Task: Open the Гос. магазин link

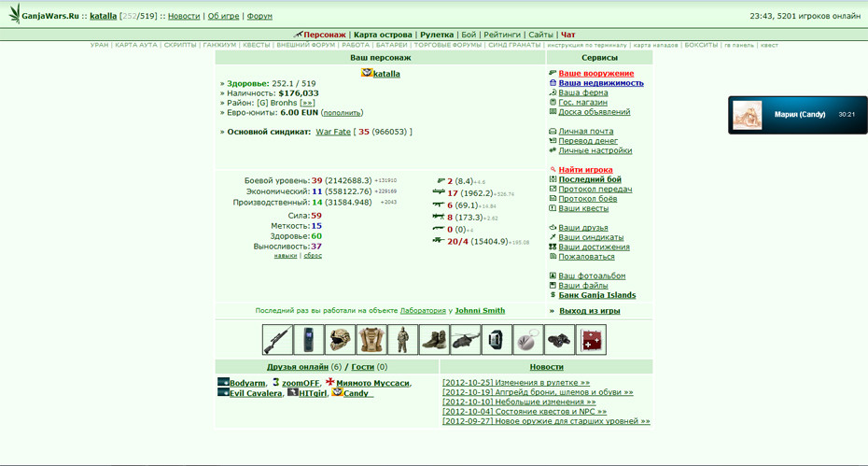Action: pos(583,102)
